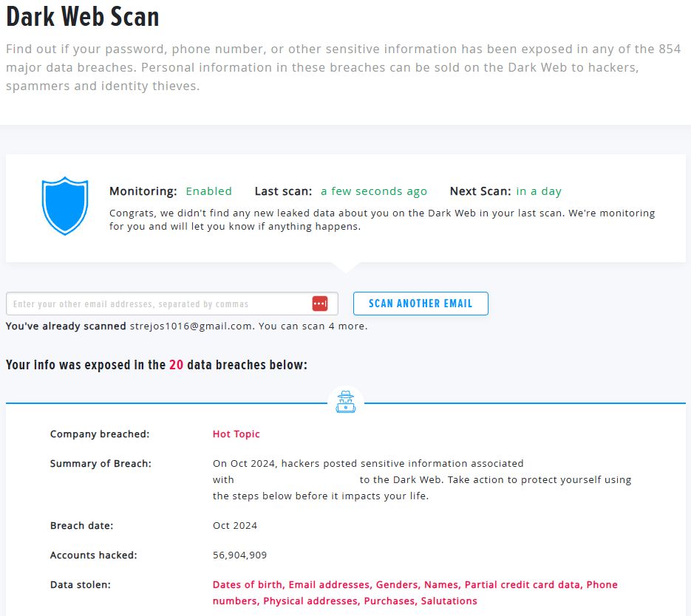
Task: Click the blue shield monitoring icon
Action: [65, 205]
